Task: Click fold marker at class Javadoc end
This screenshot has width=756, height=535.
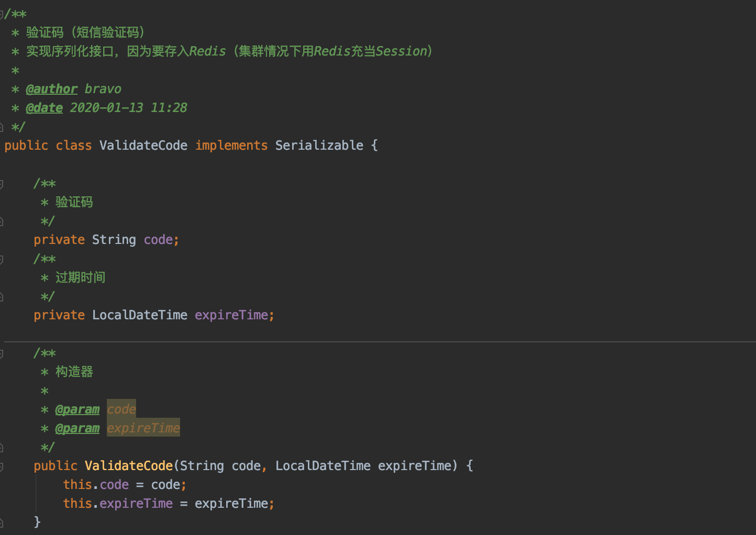Action: (x=2, y=127)
